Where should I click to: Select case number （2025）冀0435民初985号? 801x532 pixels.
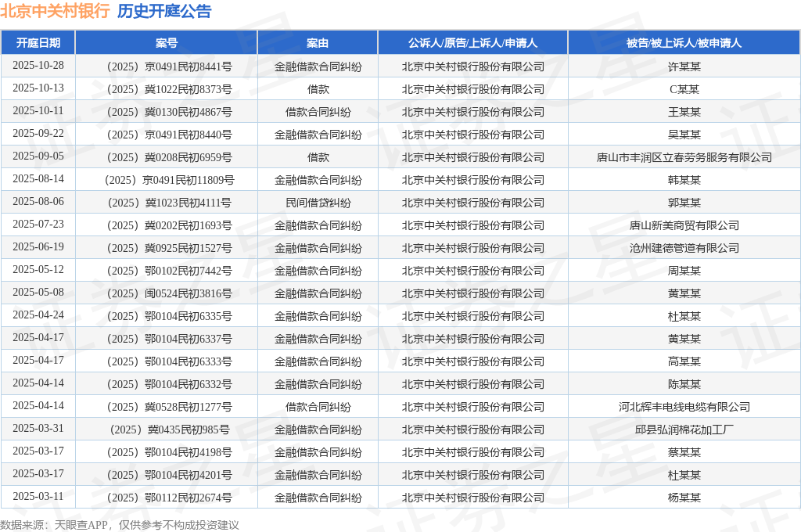click(x=167, y=430)
